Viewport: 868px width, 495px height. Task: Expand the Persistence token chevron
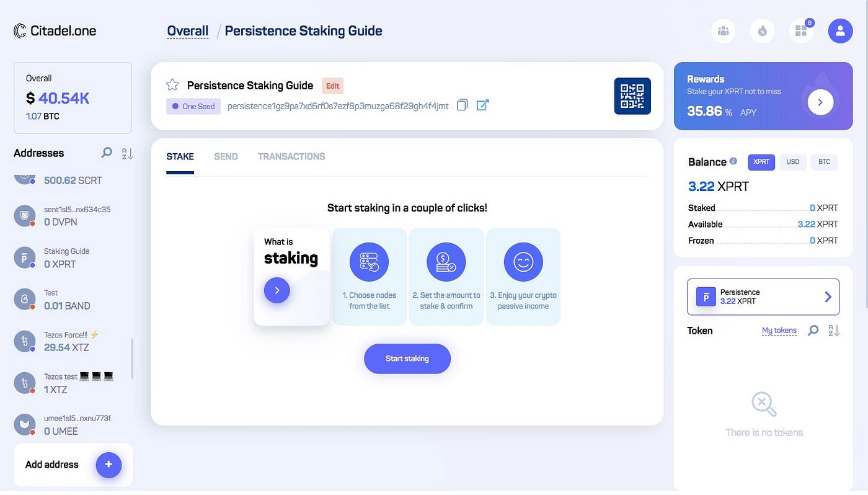(828, 297)
